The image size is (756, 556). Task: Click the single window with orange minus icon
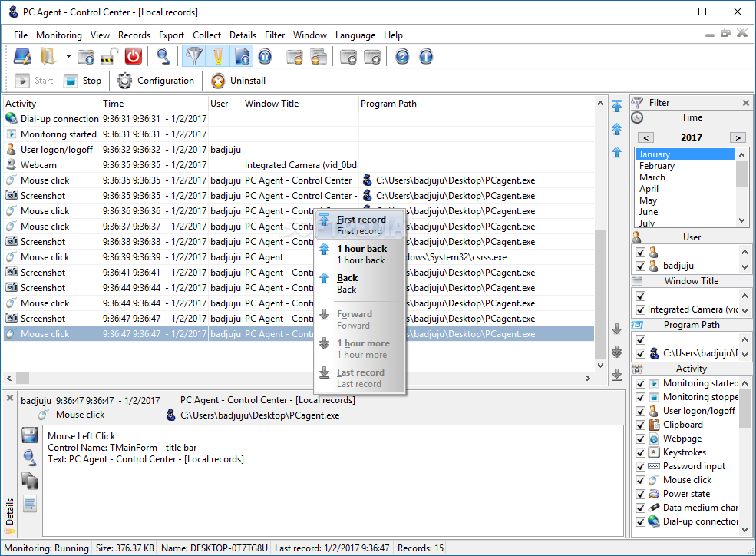click(295, 56)
